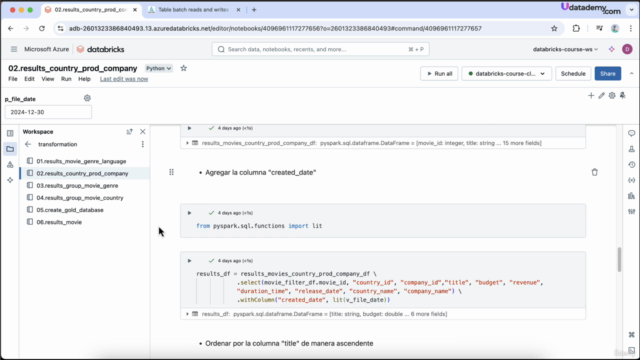Open the libraries panel icon
The image size is (640, 360).
[631, 196]
